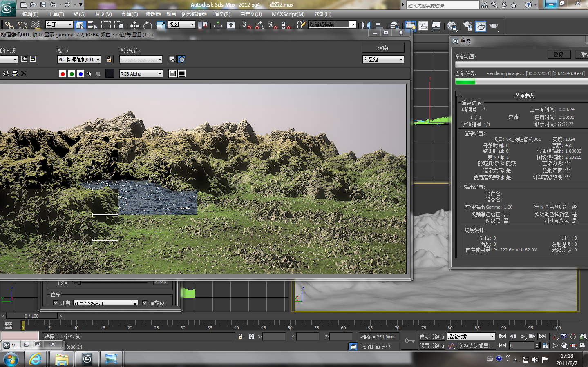Open the Curve Editor
The image size is (588, 367).
[x=423, y=26]
